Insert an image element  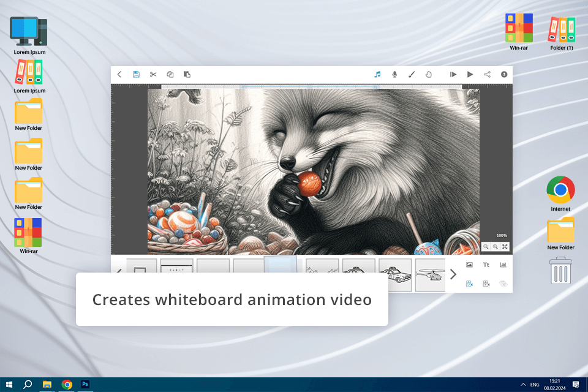pos(469,265)
